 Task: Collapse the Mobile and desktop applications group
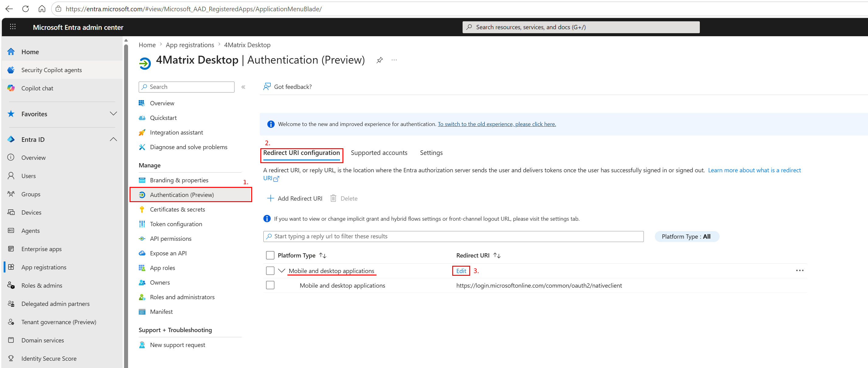[282, 271]
